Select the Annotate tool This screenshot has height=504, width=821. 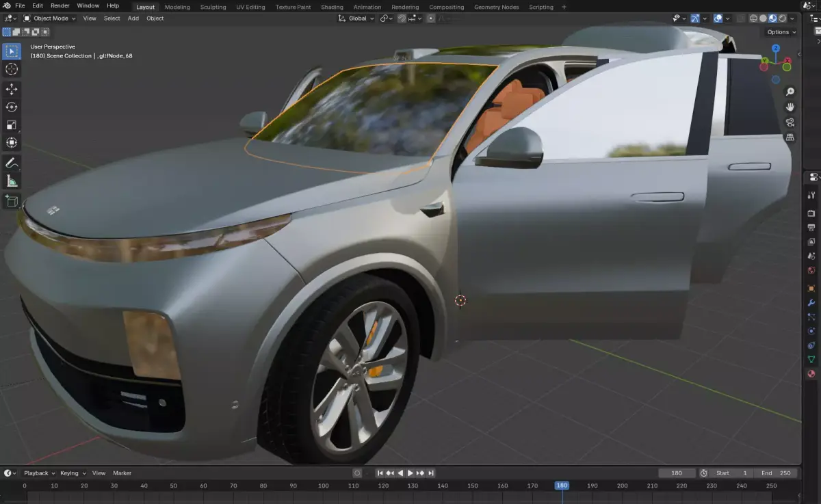click(12, 163)
